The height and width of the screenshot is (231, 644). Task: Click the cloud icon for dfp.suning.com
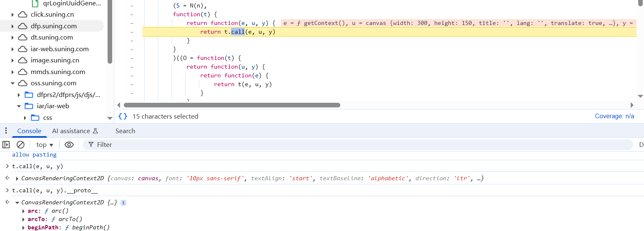22,26
